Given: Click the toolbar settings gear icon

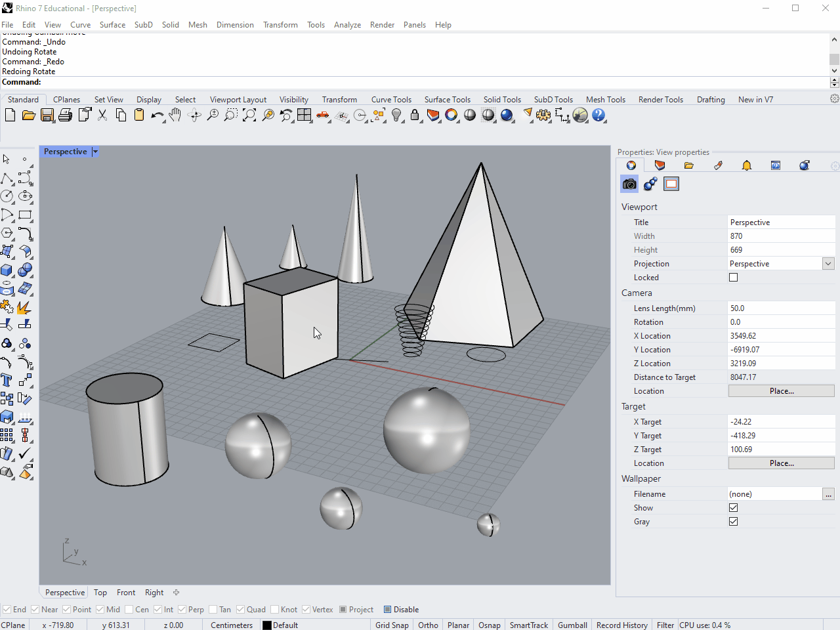Looking at the screenshot, I should pos(835,98).
